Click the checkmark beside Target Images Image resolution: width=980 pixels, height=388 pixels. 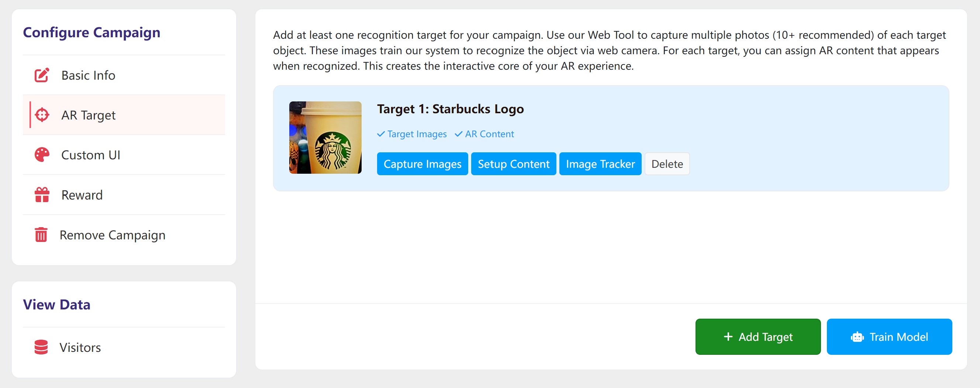(x=381, y=134)
